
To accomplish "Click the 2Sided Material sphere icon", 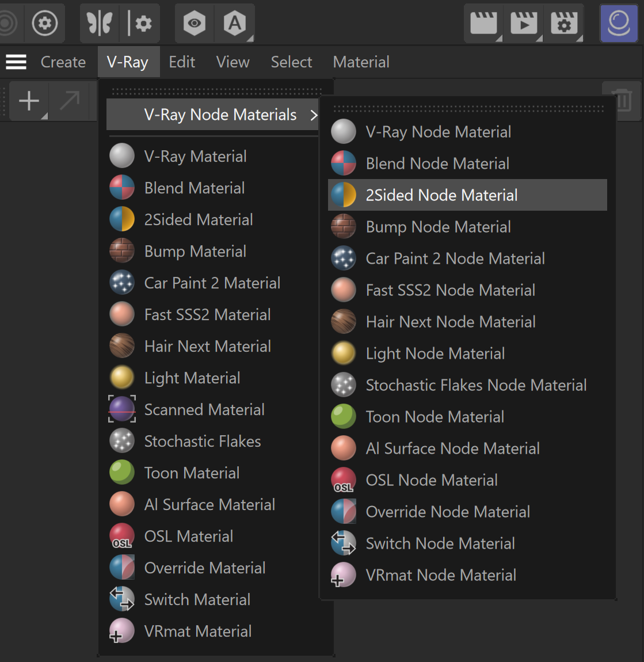I will point(122,219).
